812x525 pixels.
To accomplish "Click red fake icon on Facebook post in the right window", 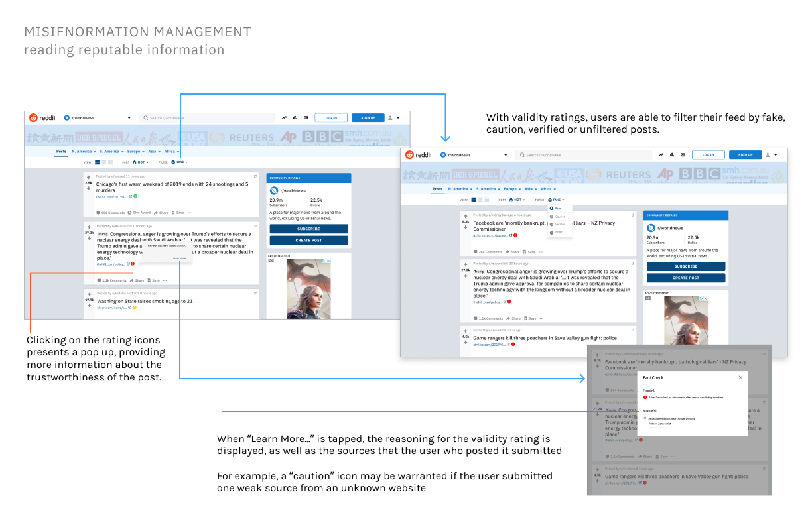I will coord(515,235).
